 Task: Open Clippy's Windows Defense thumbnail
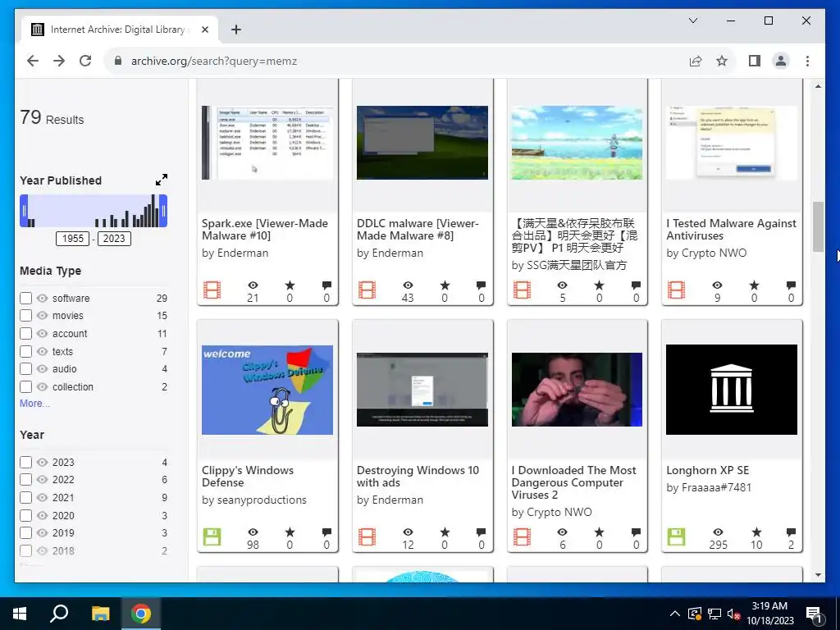[x=267, y=390]
